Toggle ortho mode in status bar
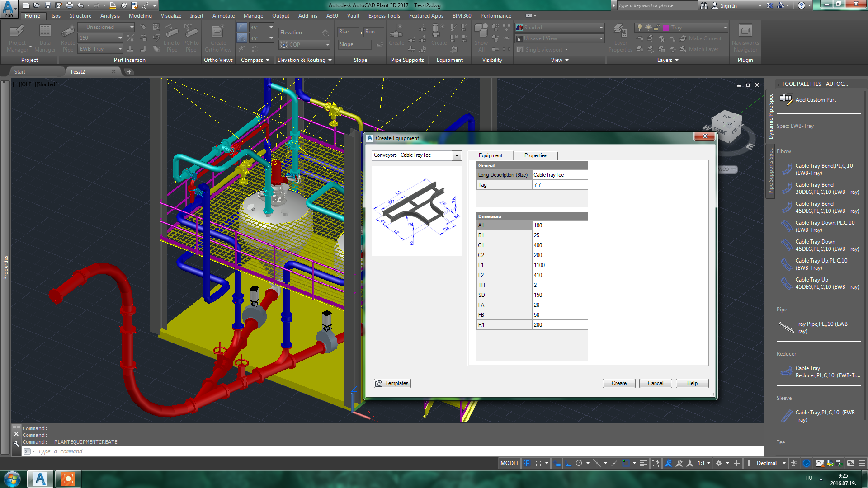 (568, 463)
